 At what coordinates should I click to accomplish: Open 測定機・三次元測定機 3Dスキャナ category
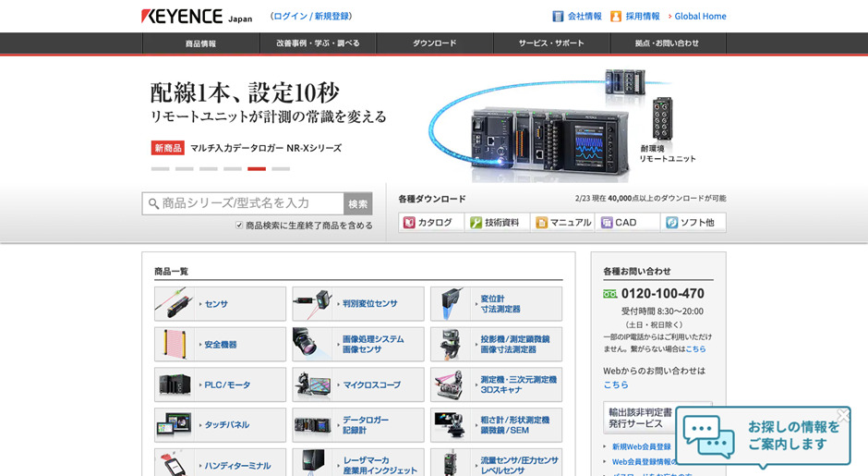point(496,384)
